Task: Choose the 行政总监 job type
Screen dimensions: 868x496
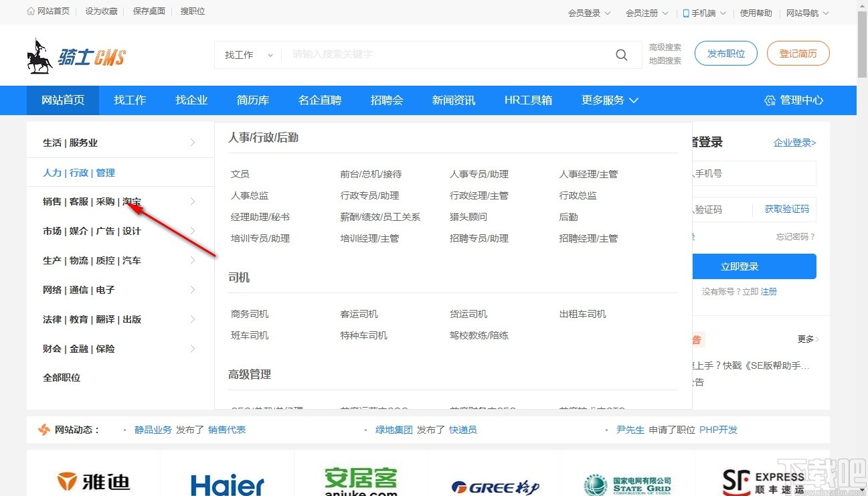Action: (x=578, y=195)
